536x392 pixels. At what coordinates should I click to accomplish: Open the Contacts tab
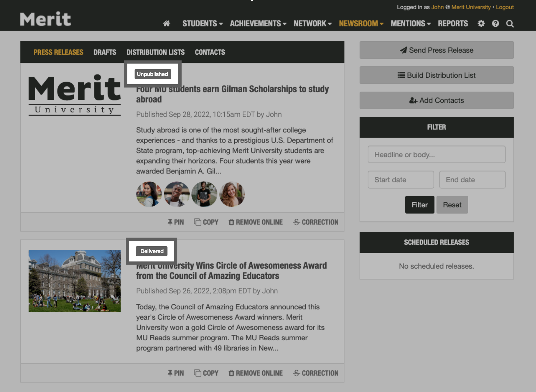(210, 52)
